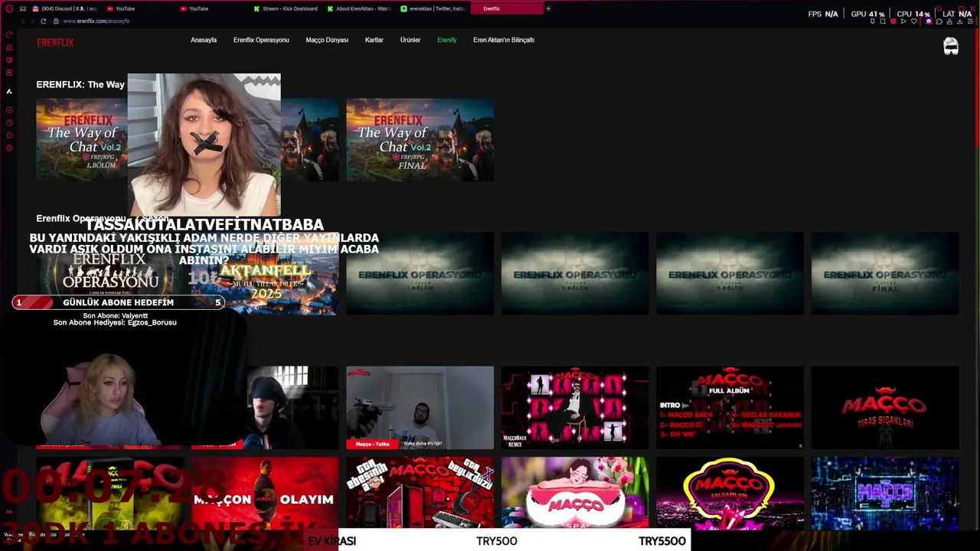980x551 pixels.
Task: Toggle the red shield ad blocker icon
Action: coord(893,21)
